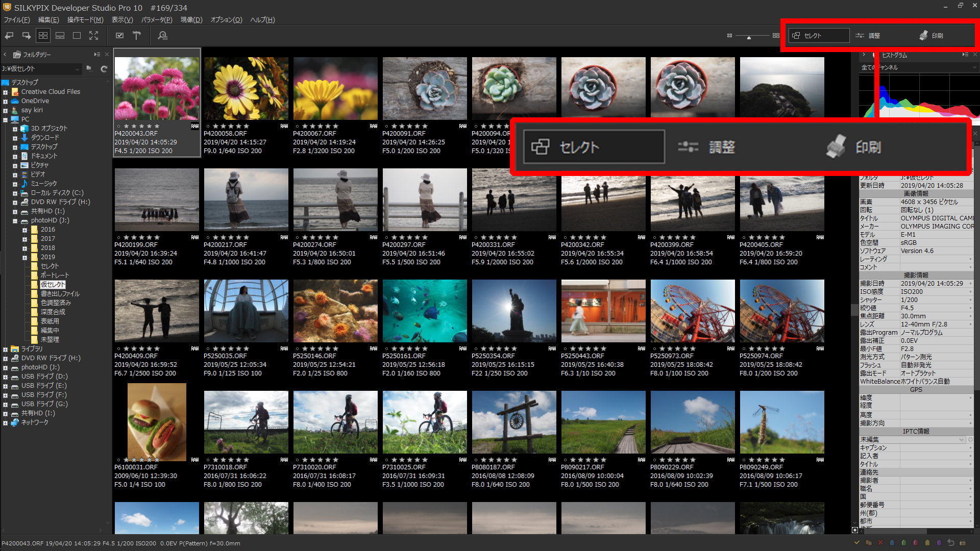Select the P5250146.ORF aquarium thumbnail
The width and height of the screenshot is (980, 551).
click(335, 310)
